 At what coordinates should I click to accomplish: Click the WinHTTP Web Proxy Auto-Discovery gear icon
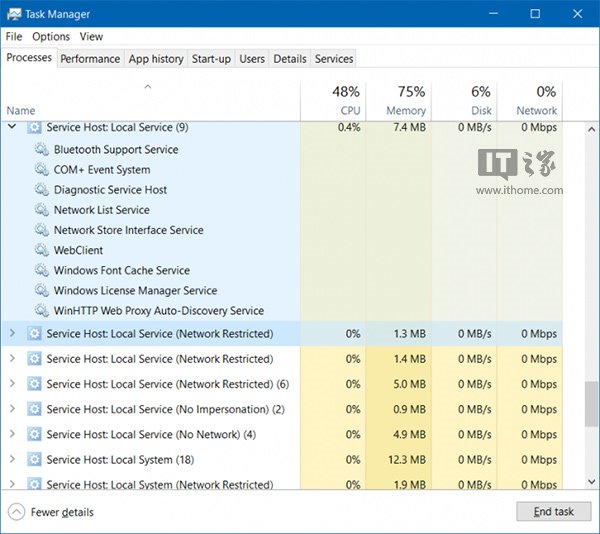pyautogui.click(x=42, y=311)
